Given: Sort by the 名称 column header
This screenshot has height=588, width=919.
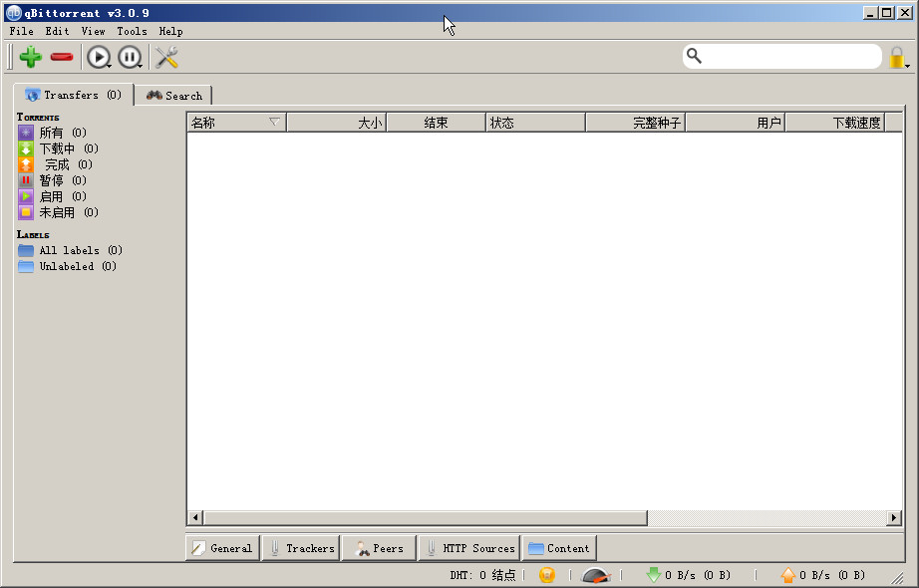Looking at the screenshot, I should [x=236, y=123].
